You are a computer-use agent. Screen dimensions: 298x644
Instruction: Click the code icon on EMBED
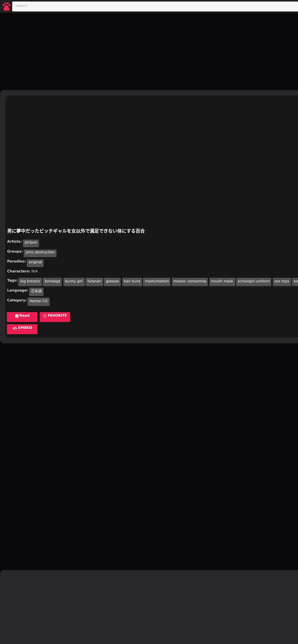[15, 328]
